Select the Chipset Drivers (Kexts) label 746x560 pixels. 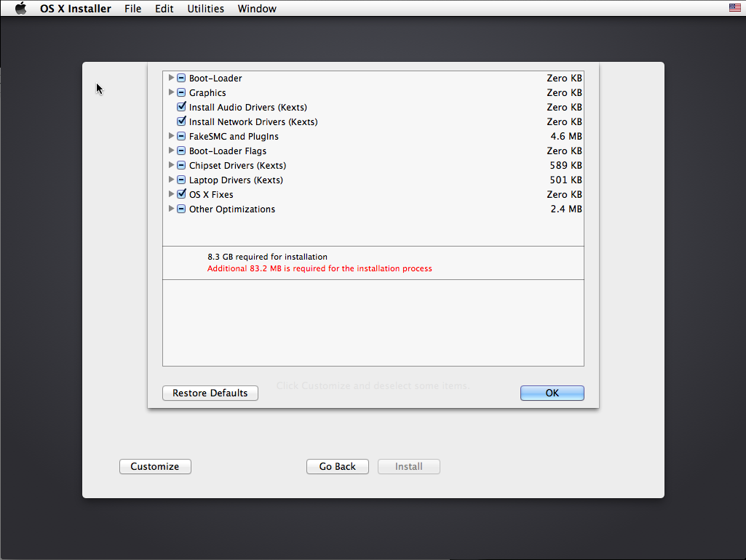(x=237, y=165)
